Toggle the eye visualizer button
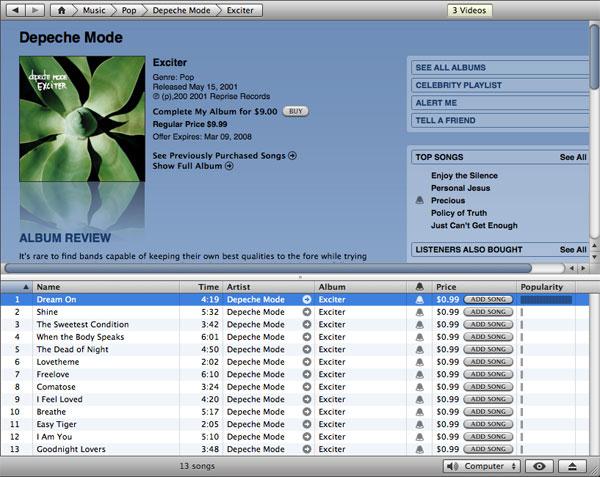Viewport: 600px width, 477px height. pos(539,466)
